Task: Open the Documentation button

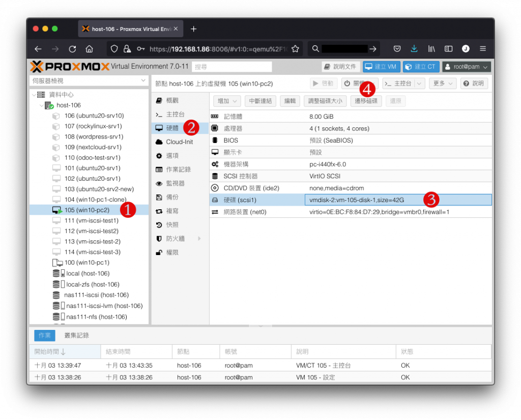Action: pyautogui.click(x=341, y=67)
